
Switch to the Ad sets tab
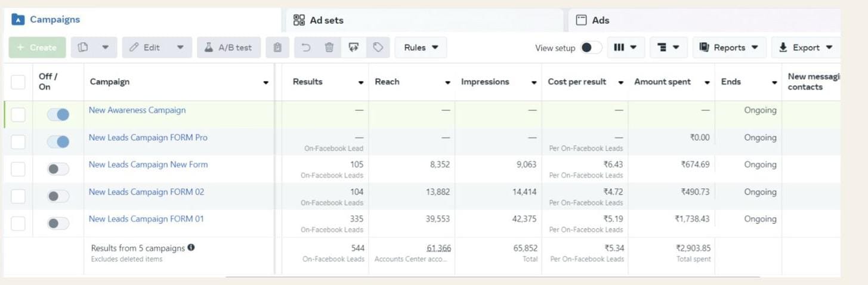click(x=327, y=20)
